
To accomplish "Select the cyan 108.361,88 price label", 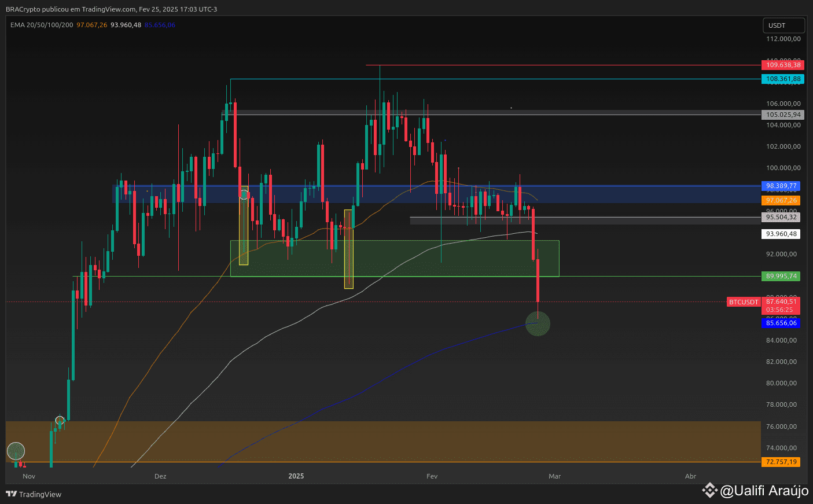I will pyautogui.click(x=783, y=79).
